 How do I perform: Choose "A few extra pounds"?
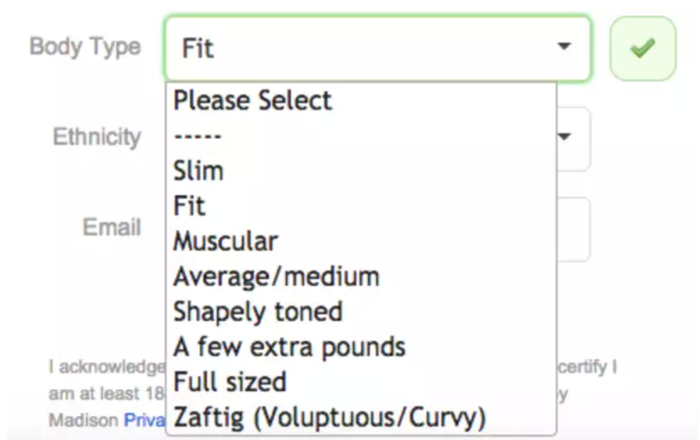pyautogui.click(x=289, y=347)
